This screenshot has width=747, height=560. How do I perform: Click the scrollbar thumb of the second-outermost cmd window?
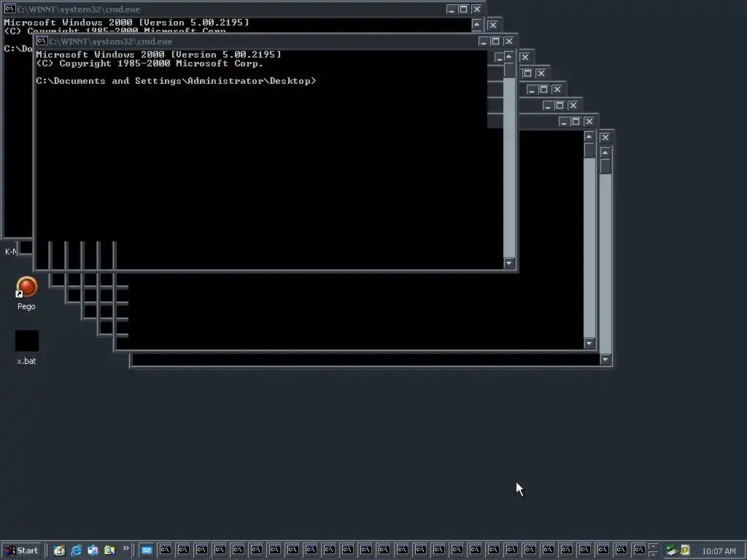tap(589, 150)
